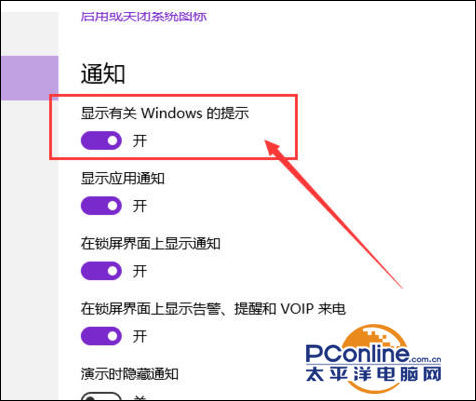Click 开 text beside Windows tips switch

click(x=140, y=141)
